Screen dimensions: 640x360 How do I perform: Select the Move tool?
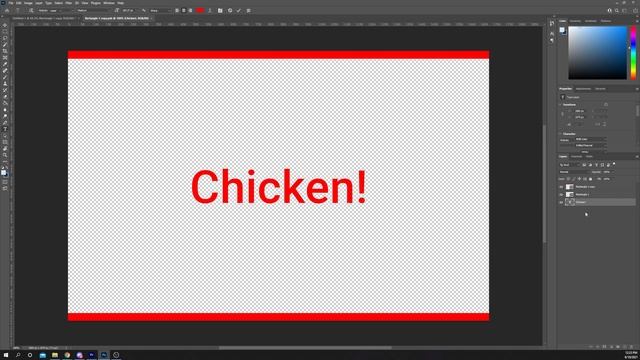[x=5, y=25]
